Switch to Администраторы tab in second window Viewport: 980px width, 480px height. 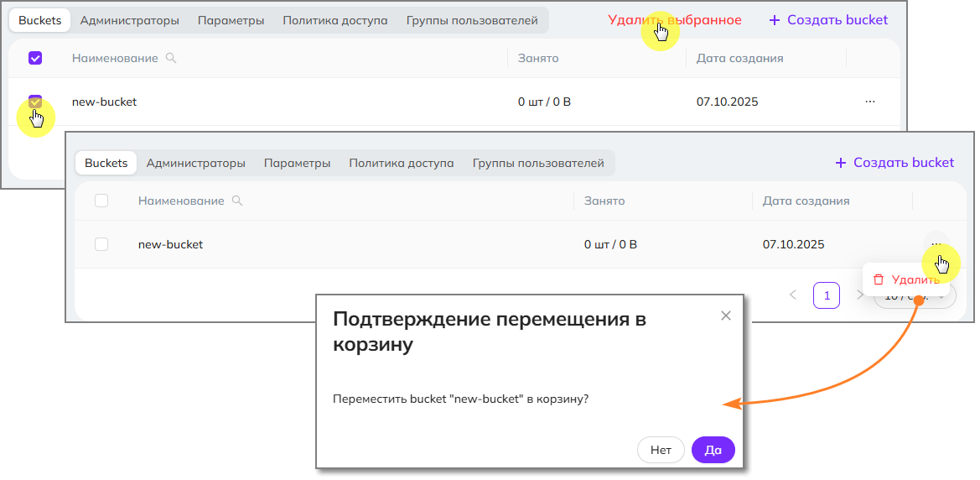click(x=195, y=164)
